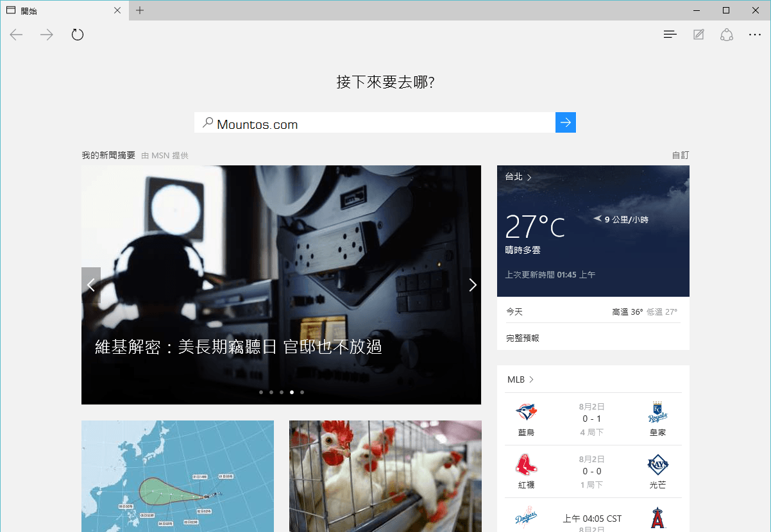The image size is (771, 532).
Task: Make a web note
Action: pos(699,35)
